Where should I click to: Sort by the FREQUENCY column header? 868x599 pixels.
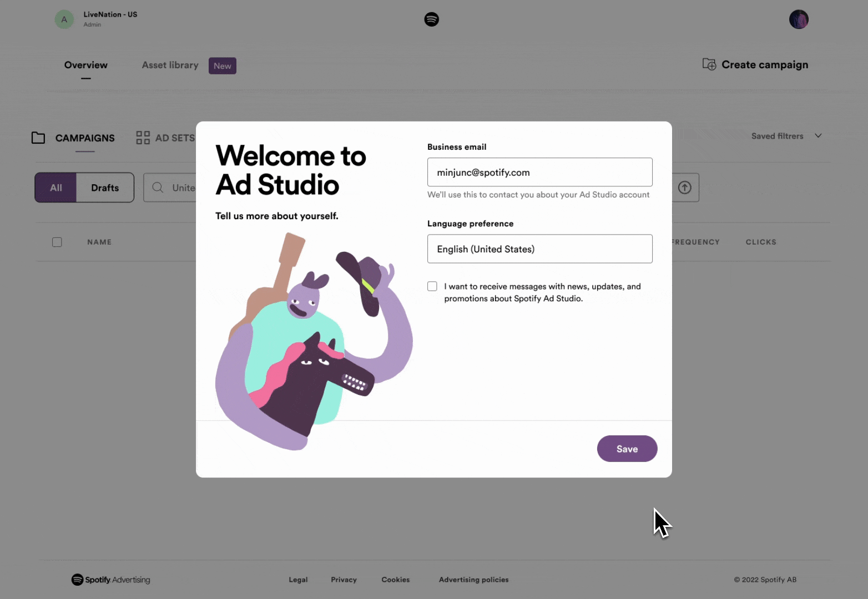point(695,242)
